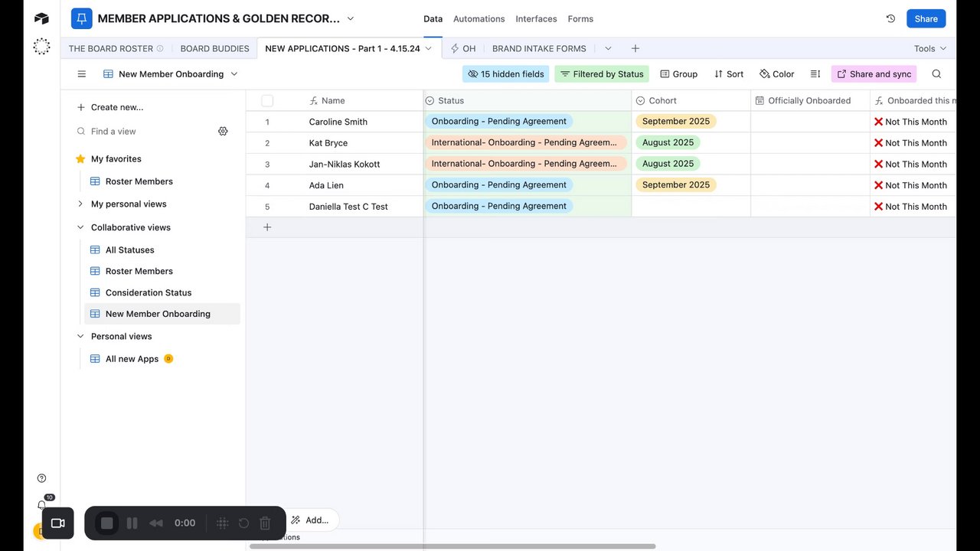Screen dimensions: 980x551
Task: Open BRAND INTAKE FORMS table tab
Action: tap(539, 48)
